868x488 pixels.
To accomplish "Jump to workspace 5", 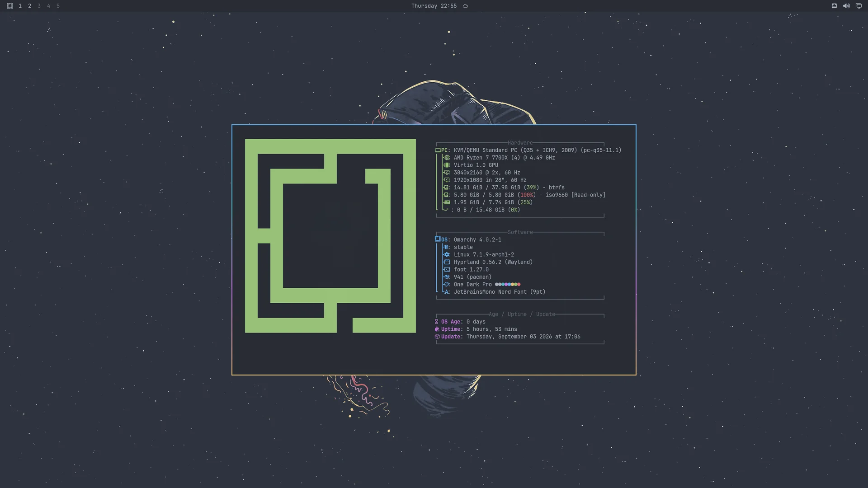I will (58, 6).
